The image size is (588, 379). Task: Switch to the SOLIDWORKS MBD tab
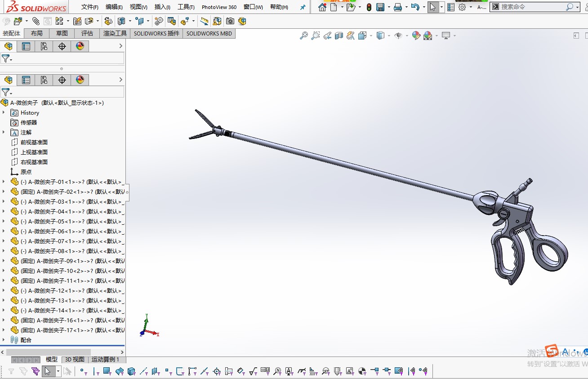(209, 33)
